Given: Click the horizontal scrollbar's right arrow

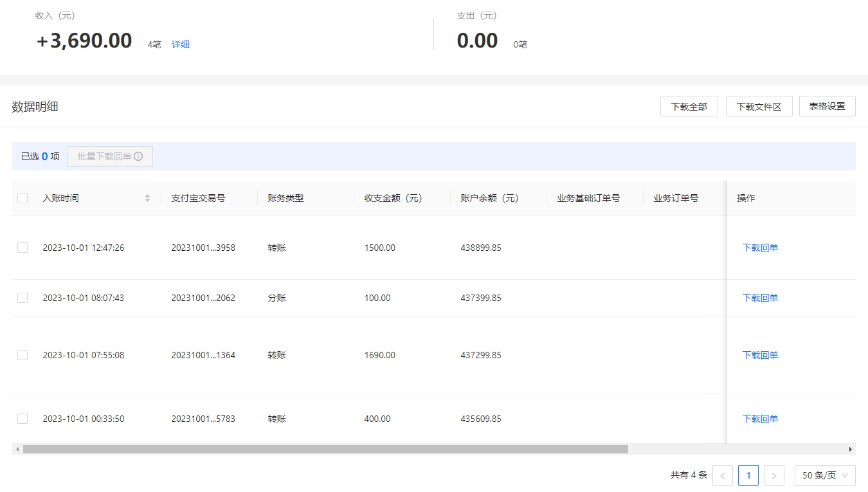Looking at the screenshot, I should 850,449.
